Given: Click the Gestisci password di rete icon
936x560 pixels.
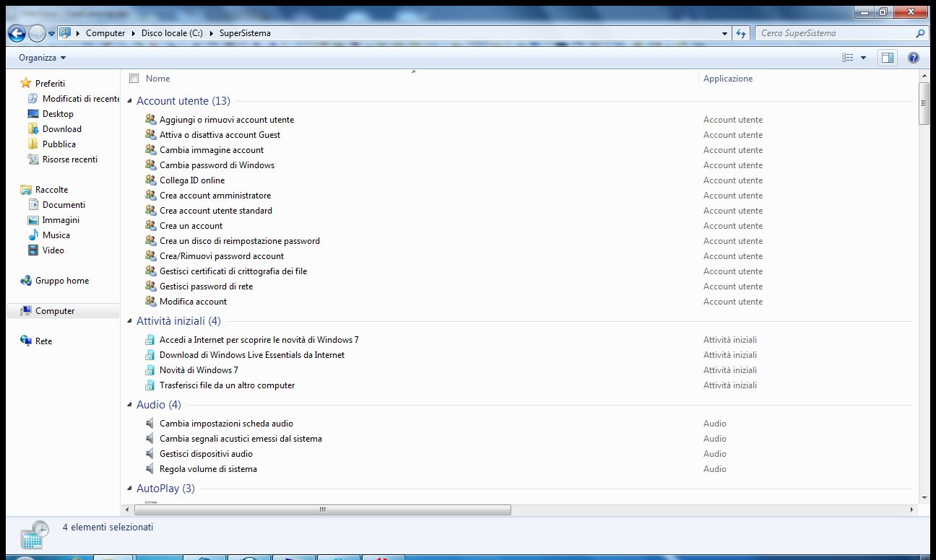Looking at the screenshot, I should pos(150,286).
